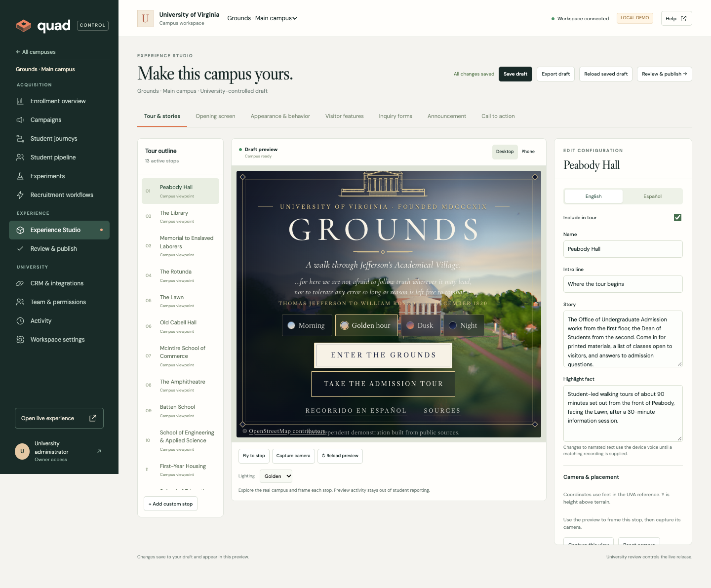
Task: Click Reload saved draft button
Action: 606,74
